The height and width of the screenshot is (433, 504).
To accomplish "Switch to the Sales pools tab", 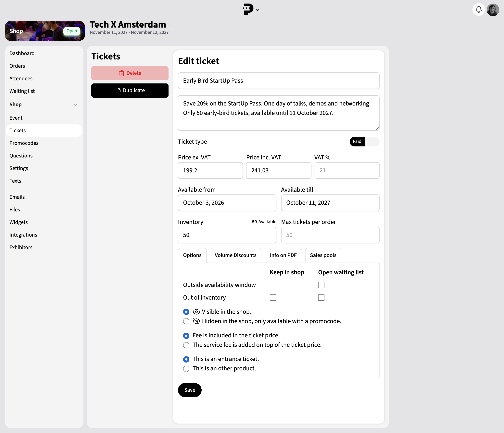I will (323, 255).
